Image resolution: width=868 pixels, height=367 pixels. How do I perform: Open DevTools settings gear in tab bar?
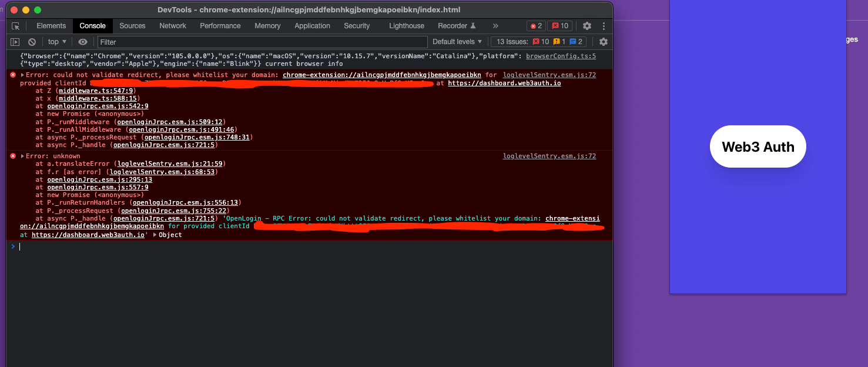pyautogui.click(x=587, y=26)
